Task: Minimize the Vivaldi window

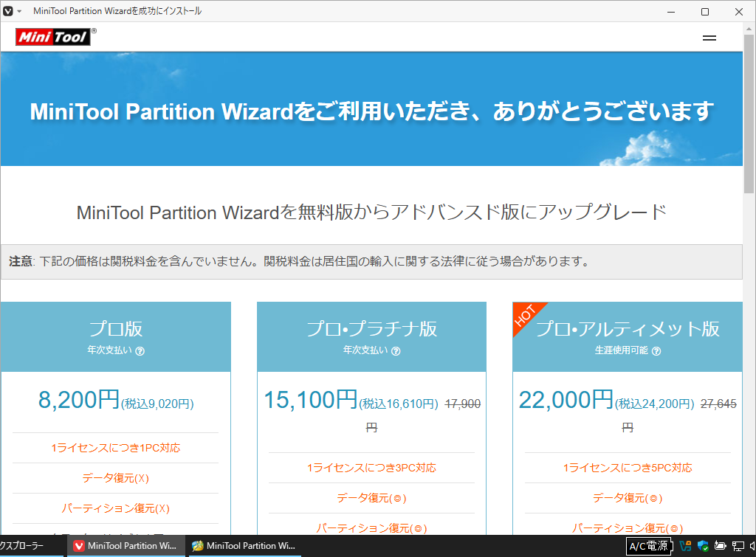Action: (670, 12)
